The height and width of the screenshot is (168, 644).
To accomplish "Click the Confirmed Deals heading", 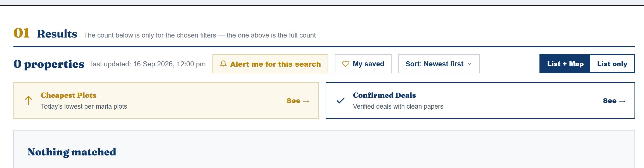I will (384, 95).
